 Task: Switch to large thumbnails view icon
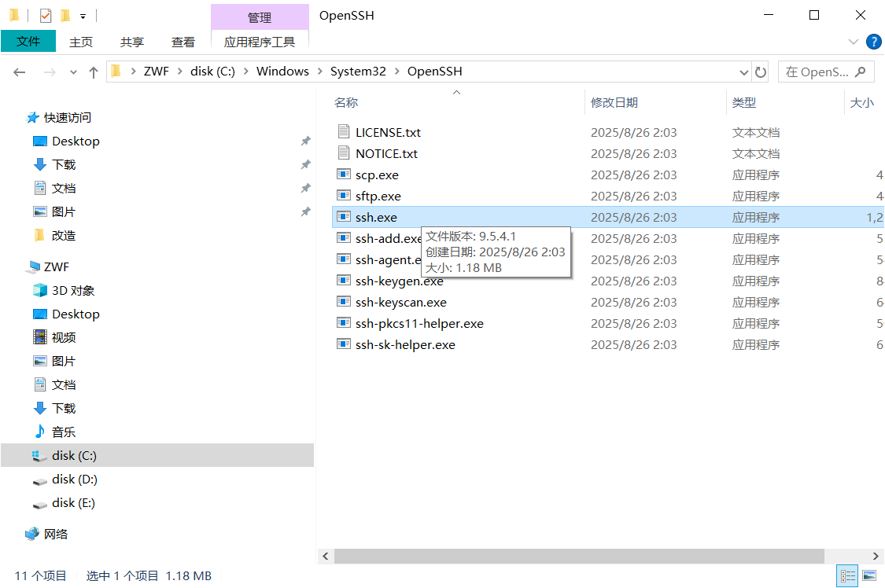point(869,575)
